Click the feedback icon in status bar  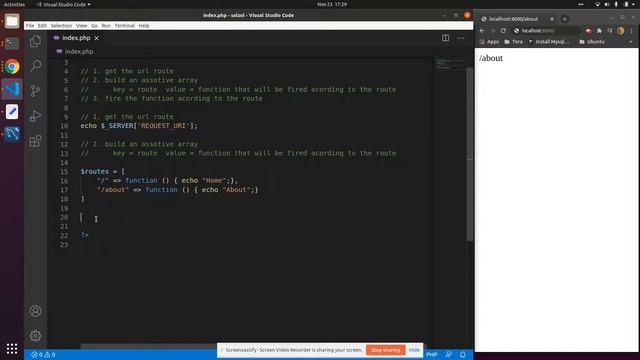click(449, 355)
